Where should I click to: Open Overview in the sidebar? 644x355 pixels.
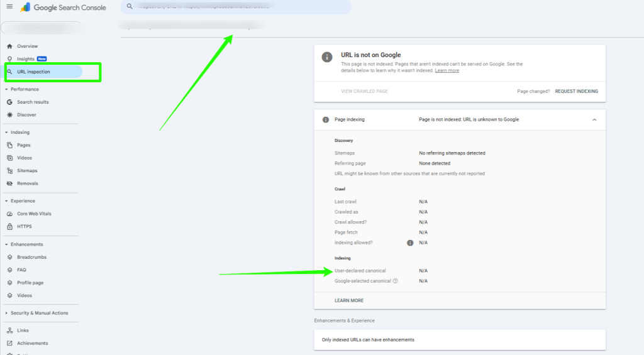(x=27, y=46)
